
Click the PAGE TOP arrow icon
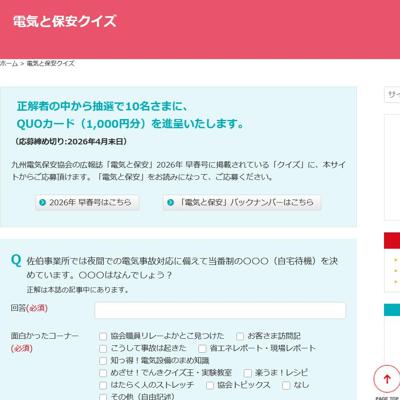point(387,379)
